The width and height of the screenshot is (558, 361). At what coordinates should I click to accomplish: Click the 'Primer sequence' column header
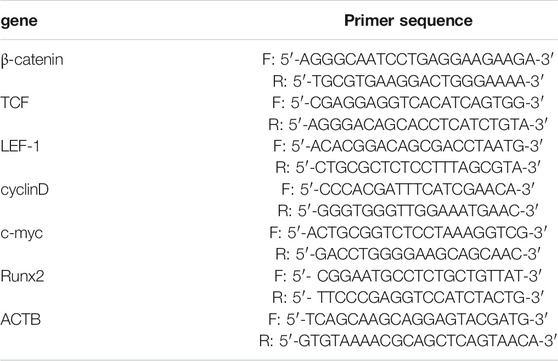pos(408,21)
